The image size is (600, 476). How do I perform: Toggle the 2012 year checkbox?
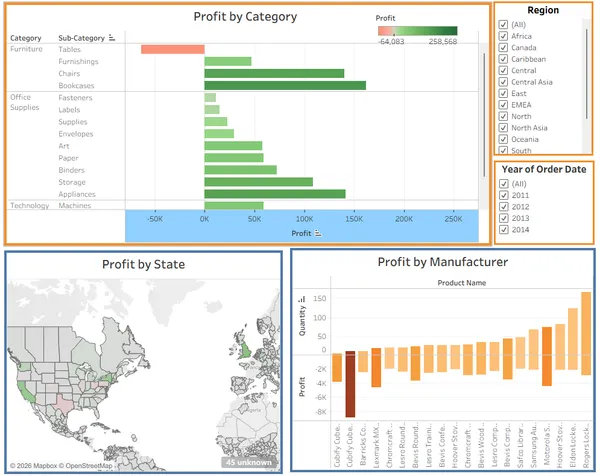[504, 207]
